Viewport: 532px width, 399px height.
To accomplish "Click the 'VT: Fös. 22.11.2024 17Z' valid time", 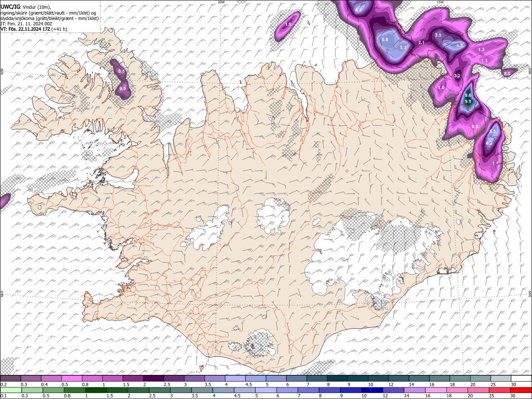I will 25,29.
